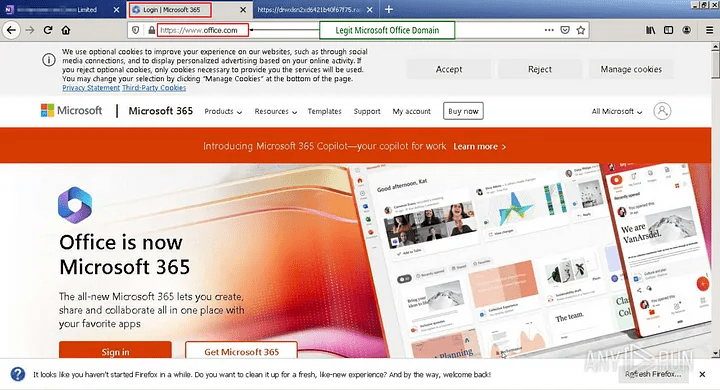The image size is (720, 390).
Task: Open My account in the navigation
Action: [x=411, y=112]
